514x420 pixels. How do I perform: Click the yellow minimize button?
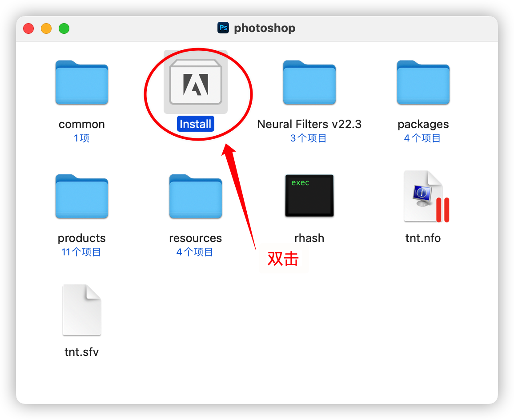[x=46, y=28]
